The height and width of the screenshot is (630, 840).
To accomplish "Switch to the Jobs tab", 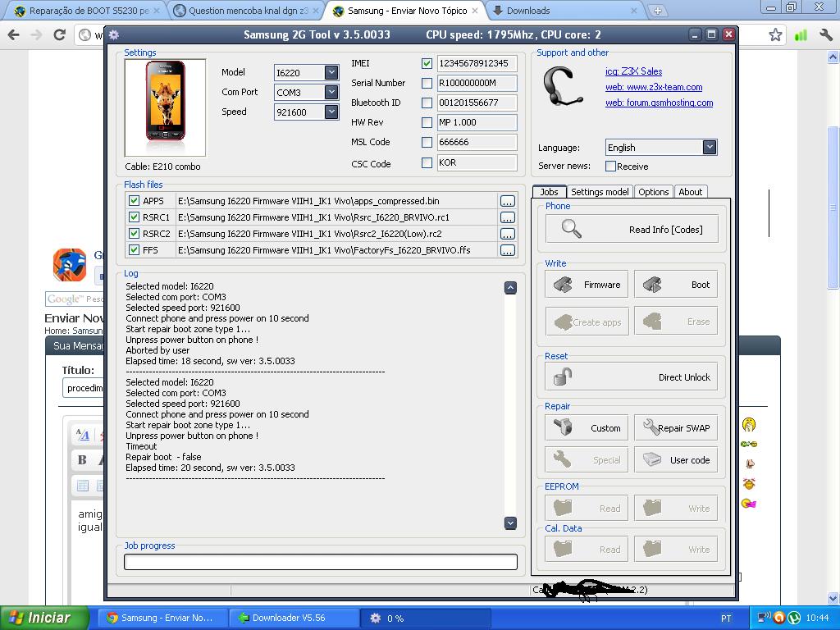I will click(549, 192).
